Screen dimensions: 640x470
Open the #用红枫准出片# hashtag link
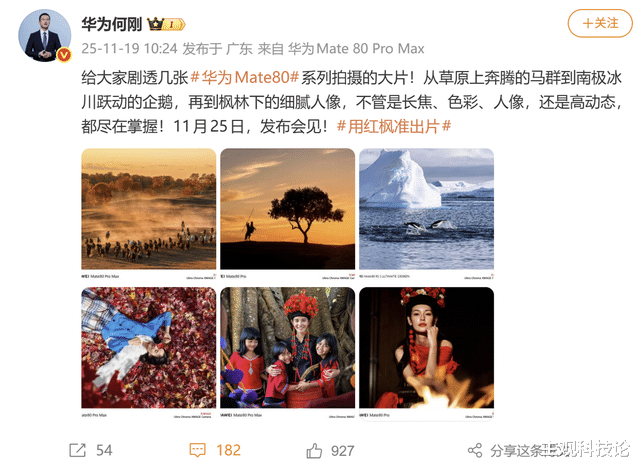pyautogui.click(x=394, y=126)
